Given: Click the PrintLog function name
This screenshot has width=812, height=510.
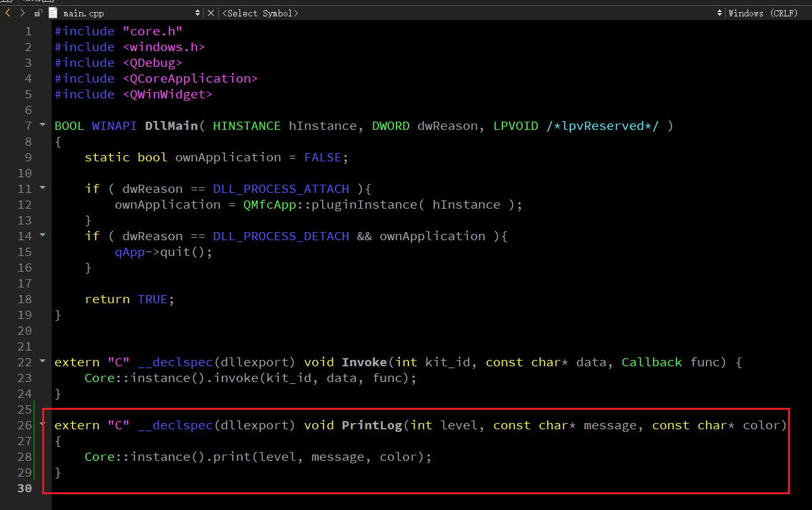Looking at the screenshot, I should (x=371, y=426).
